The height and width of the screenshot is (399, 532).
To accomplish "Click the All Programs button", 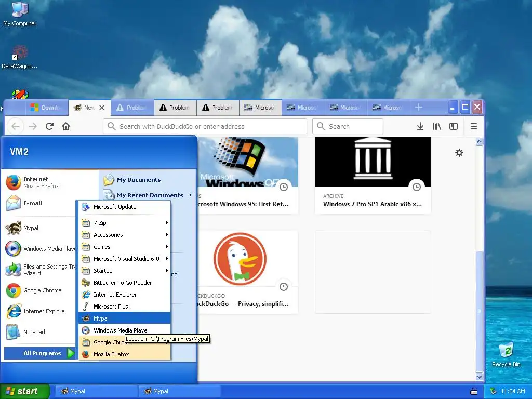I will click(39, 353).
